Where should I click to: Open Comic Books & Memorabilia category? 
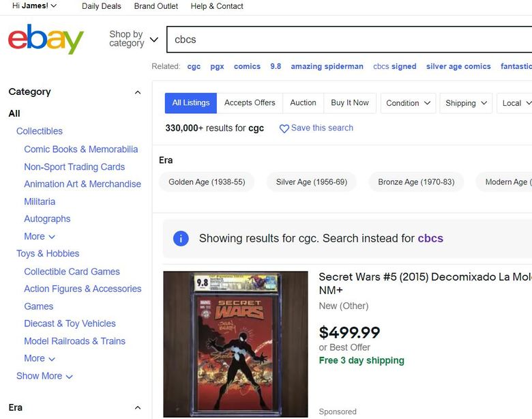pos(80,149)
